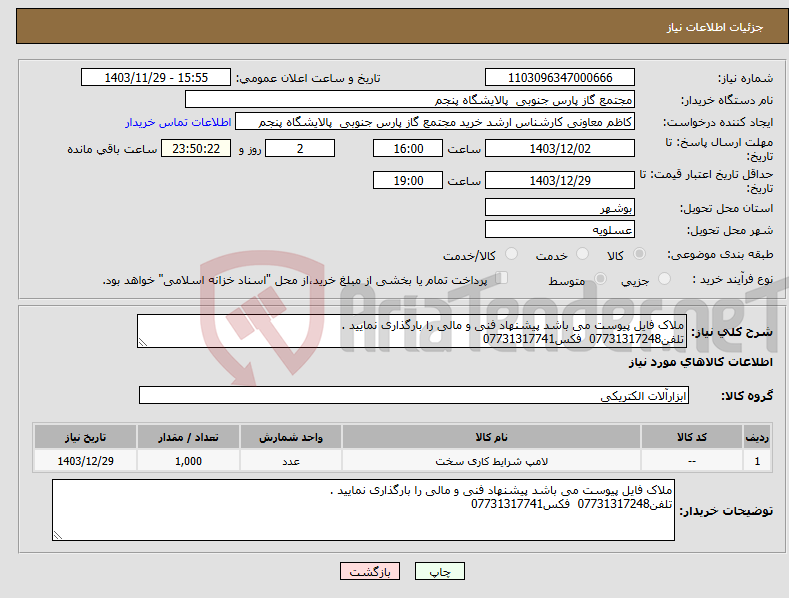Click the announcement date field 1403/11/29 - 15:55
The image size is (789, 598).
156,78
